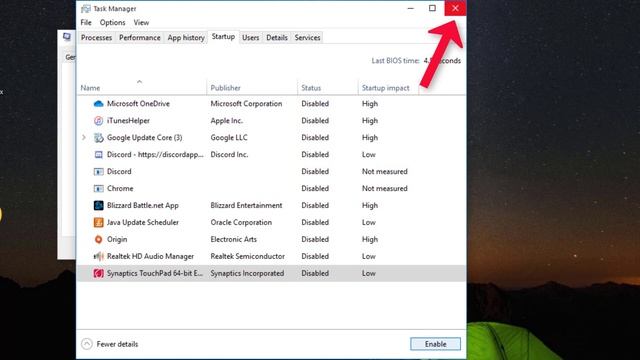Click the Google Update Core icon
The image size is (640, 360).
(x=98, y=138)
